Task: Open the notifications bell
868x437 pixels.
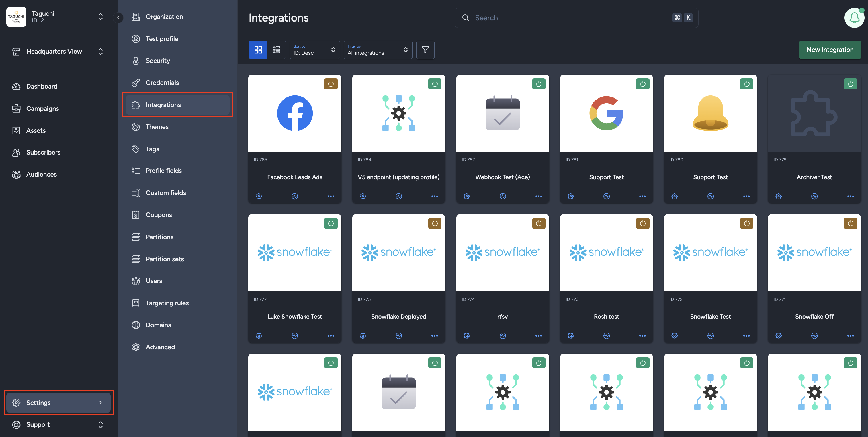Action: 854,17
